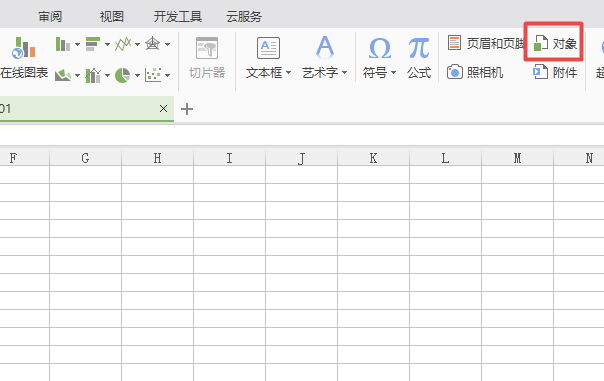This screenshot has width=604, height=381.
Task: Select the first cell under column H
Action: click(158, 175)
